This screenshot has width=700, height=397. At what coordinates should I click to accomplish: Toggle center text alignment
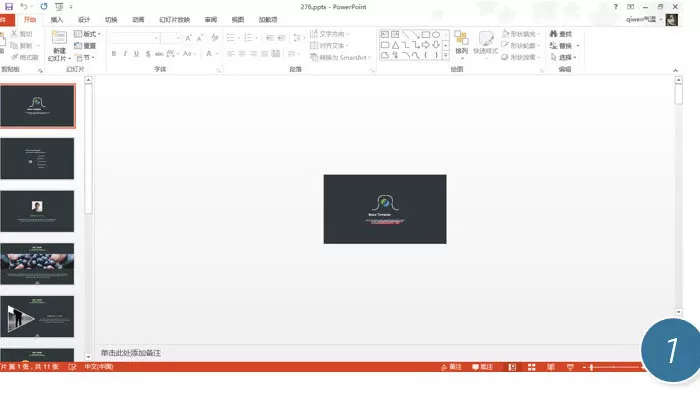[242, 54]
